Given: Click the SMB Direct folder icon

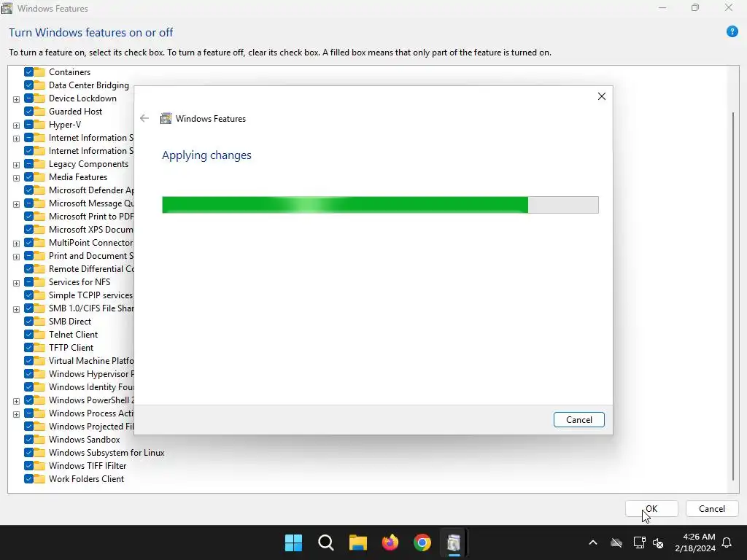Looking at the screenshot, I should (x=39, y=322).
